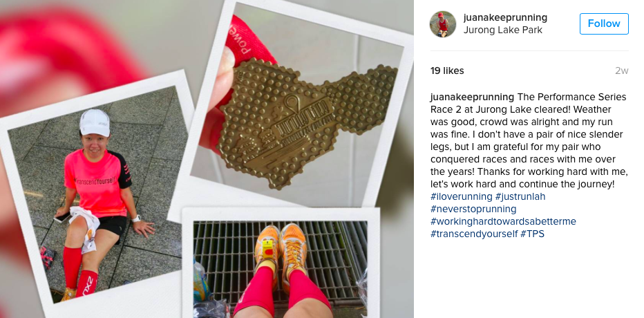Open juanakeeprunning username in header

(505, 18)
